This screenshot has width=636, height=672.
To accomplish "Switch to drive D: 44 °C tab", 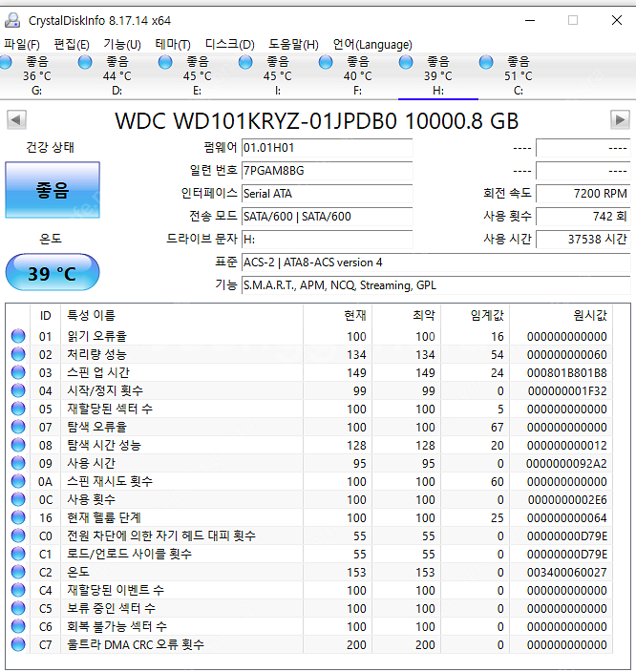I will click(x=117, y=75).
